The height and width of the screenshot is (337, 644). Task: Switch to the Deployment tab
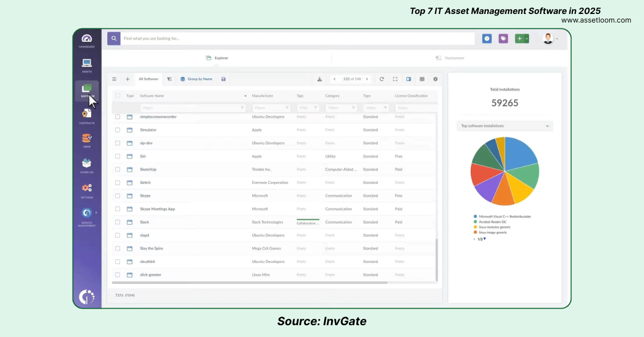[x=450, y=58]
